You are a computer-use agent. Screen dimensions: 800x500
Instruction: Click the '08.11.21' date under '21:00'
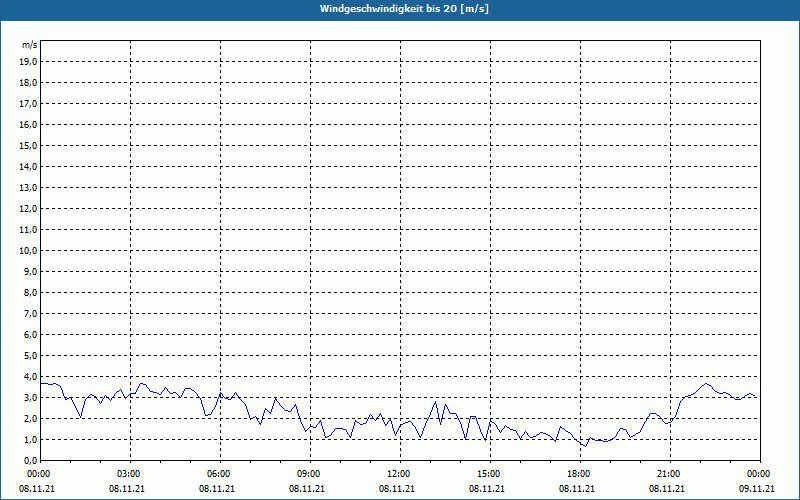[667, 488]
